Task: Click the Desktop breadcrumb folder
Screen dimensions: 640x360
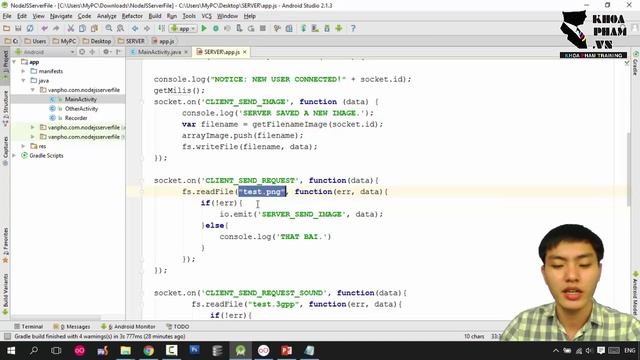Action: (x=97, y=41)
